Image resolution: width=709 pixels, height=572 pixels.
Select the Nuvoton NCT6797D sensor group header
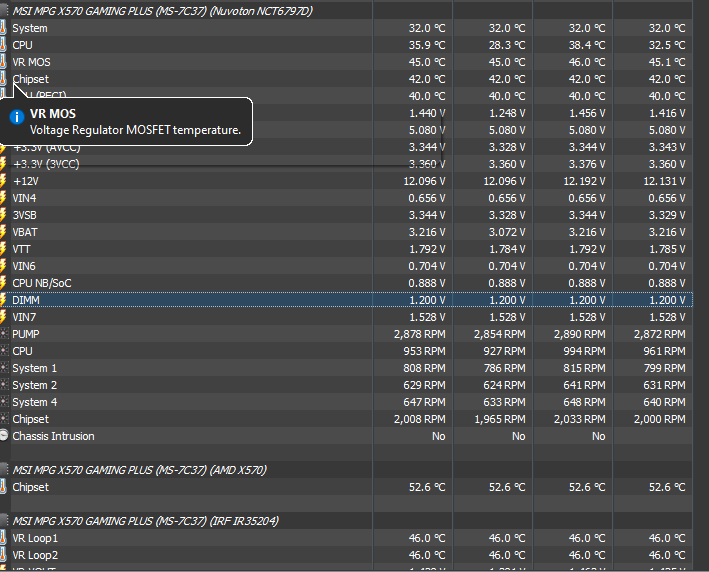click(x=162, y=11)
